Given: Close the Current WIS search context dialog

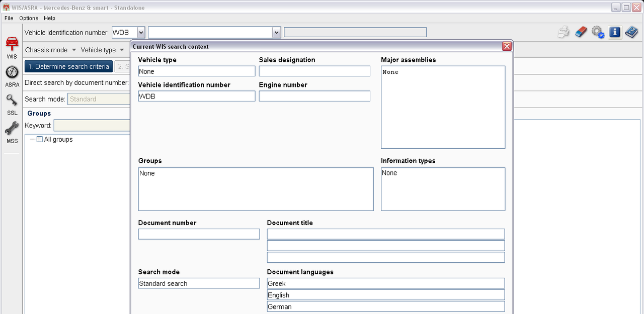Looking at the screenshot, I should (507, 46).
